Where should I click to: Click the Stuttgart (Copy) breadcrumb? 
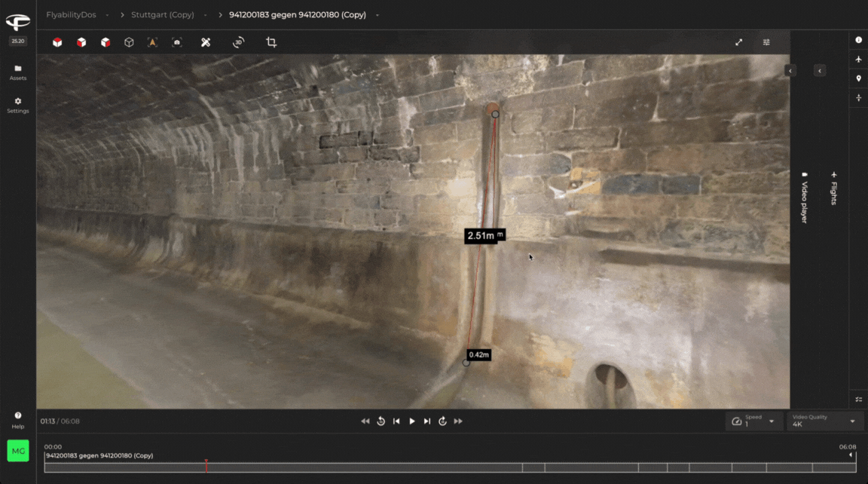(162, 14)
